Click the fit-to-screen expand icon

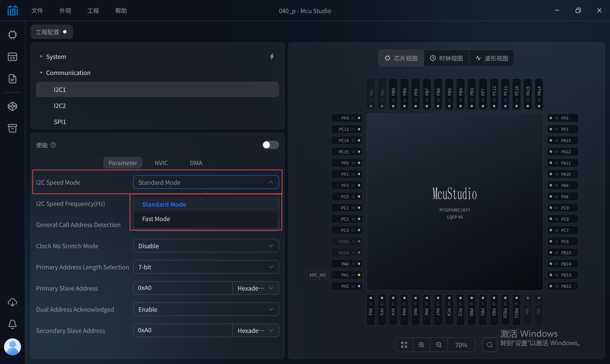[x=404, y=345]
